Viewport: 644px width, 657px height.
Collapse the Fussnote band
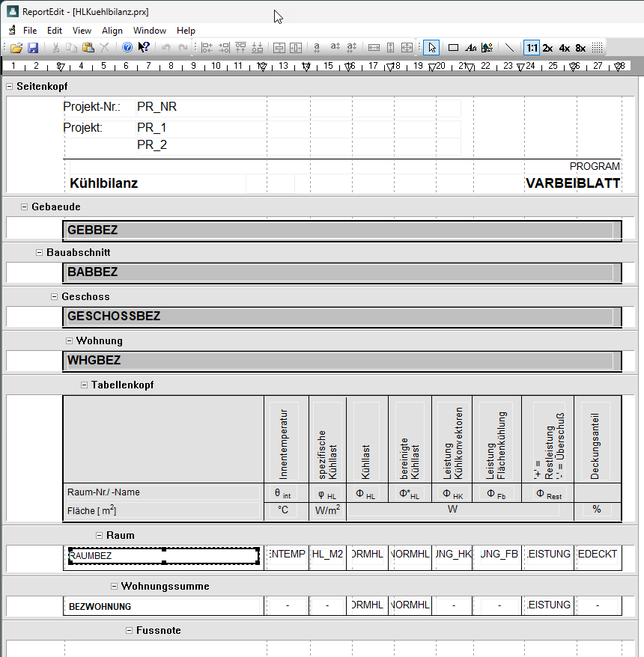(129, 630)
